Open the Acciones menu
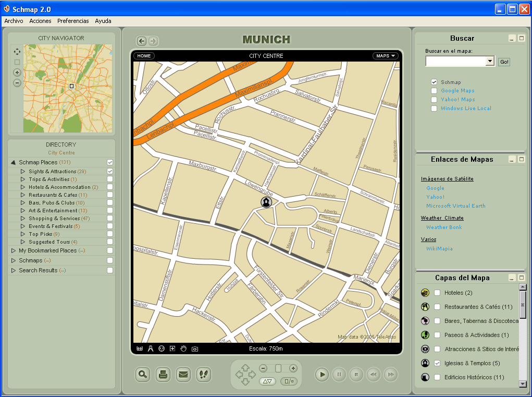 [x=40, y=21]
